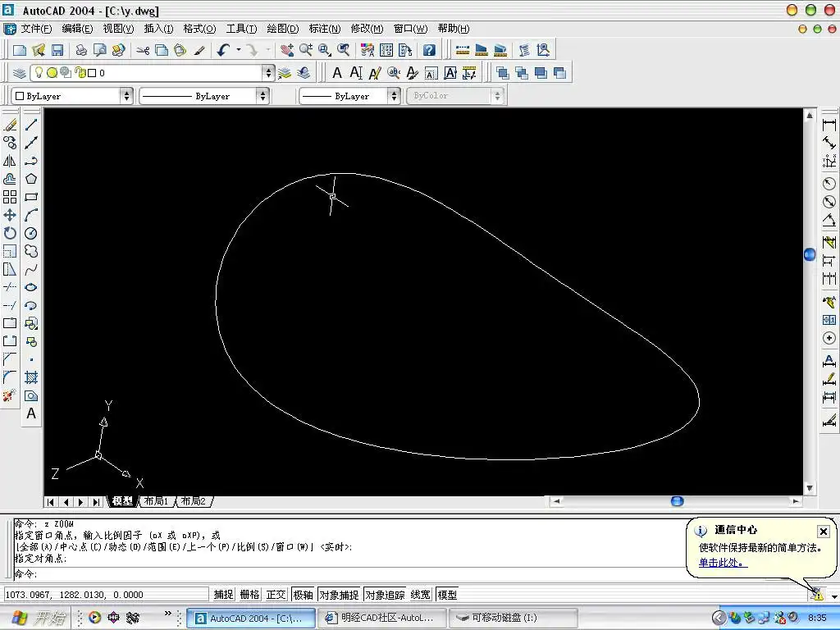
Task: Select the Array modify tool
Action: pos(10,197)
